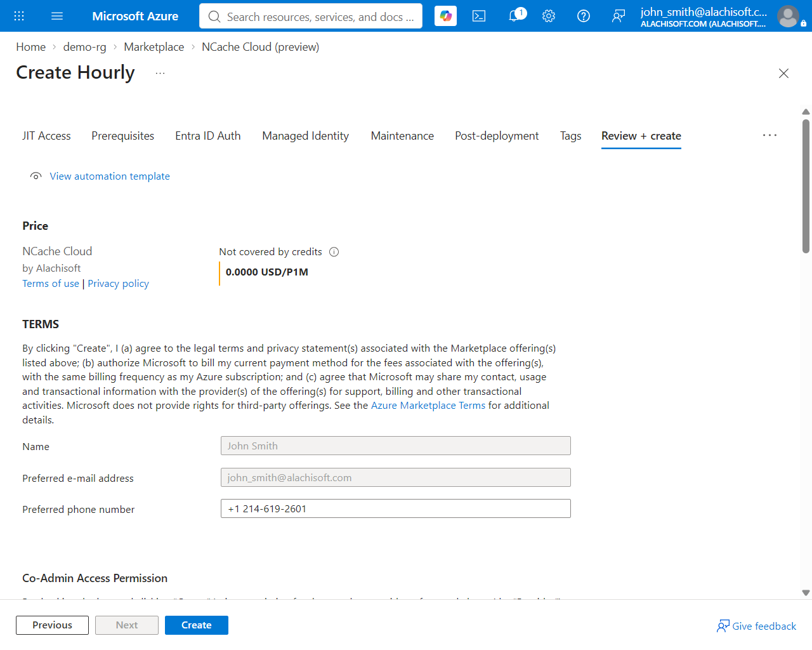Screen dimensions: 812x650
Task: Open the Entra ID Auth tab
Action: [208, 136]
